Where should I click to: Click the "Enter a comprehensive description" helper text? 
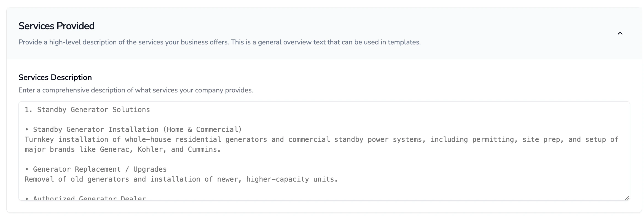coord(136,90)
